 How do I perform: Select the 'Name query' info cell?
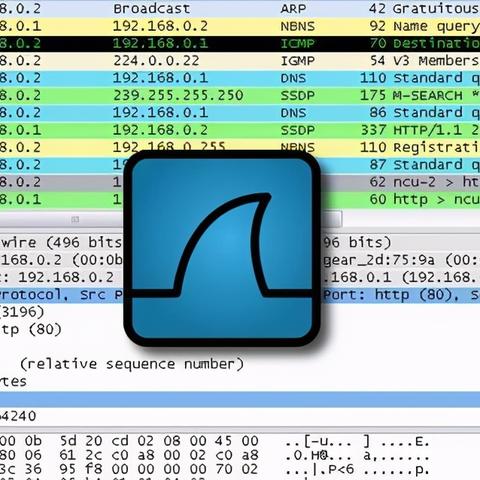pos(436,26)
